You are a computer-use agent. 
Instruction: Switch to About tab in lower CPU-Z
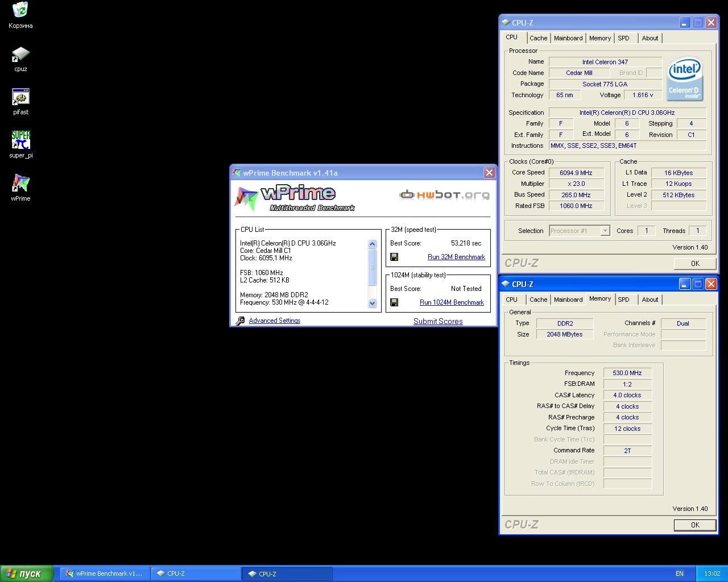coord(650,300)
